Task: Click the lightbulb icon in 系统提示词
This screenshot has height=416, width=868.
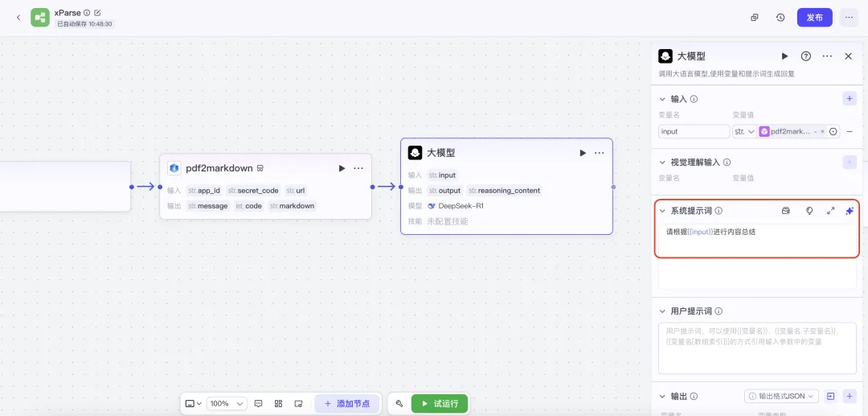Action: click(809, 211)
